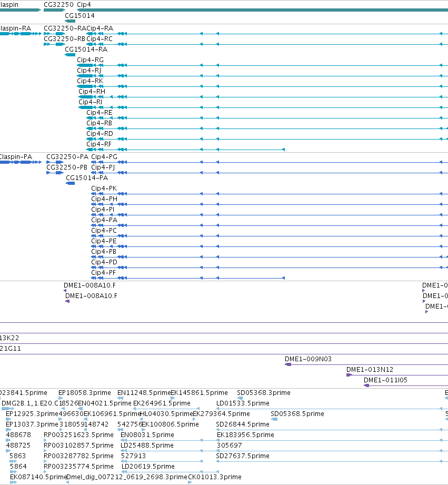Click the Cip4-PE protein label
This screenshot has height=485, width=448.
[x=104, y=241]
